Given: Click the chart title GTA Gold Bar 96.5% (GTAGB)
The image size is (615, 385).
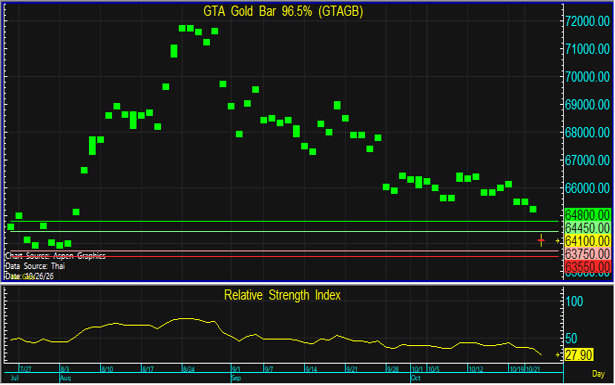Looking at the screenshot, I should [283, 11].
